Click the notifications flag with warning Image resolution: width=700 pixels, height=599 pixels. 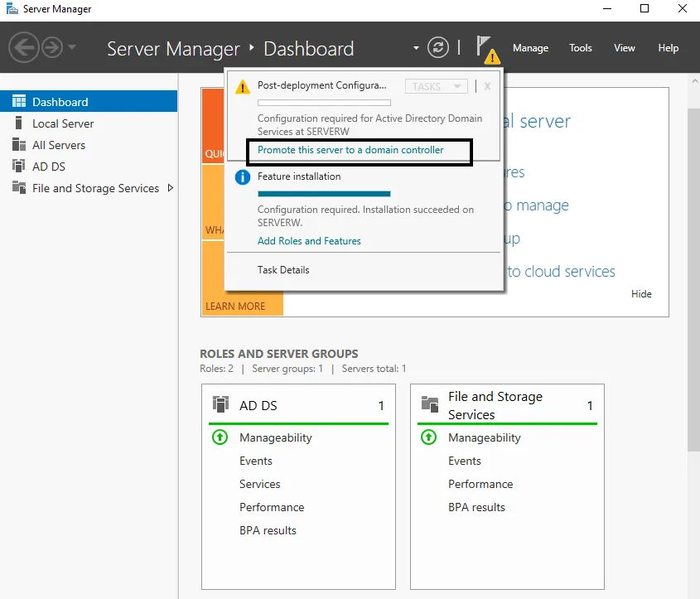(x=487, y=49)
